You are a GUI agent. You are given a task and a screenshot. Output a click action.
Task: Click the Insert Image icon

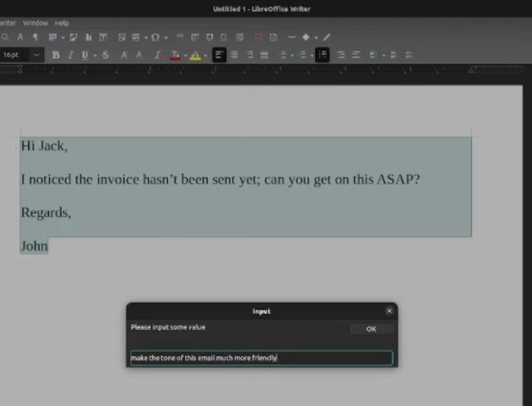73,37
